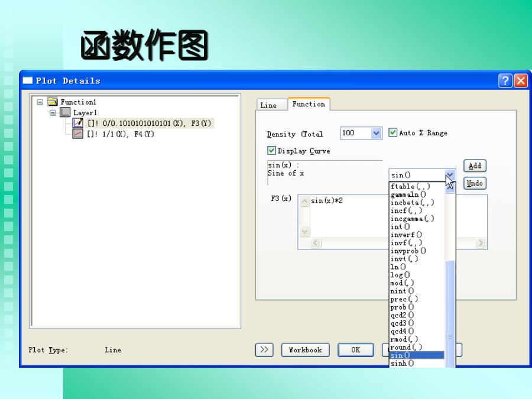The width and height of the screenshot is (532, 399).
Task: Click the Plot Details title bar window icon
Action: pyautogui.click(x=28, y=81)
